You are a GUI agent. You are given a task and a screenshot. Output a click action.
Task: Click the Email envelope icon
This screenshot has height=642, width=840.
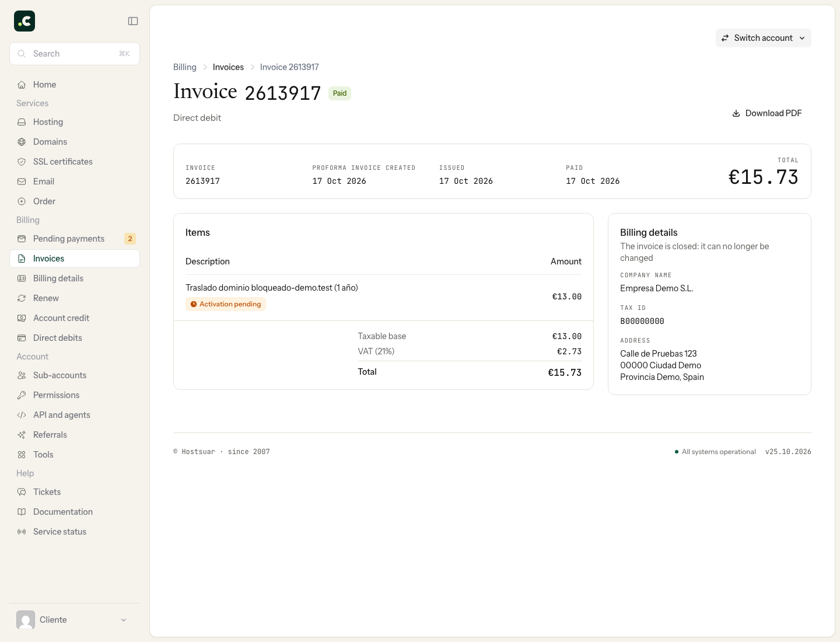[x=22, y=182]
